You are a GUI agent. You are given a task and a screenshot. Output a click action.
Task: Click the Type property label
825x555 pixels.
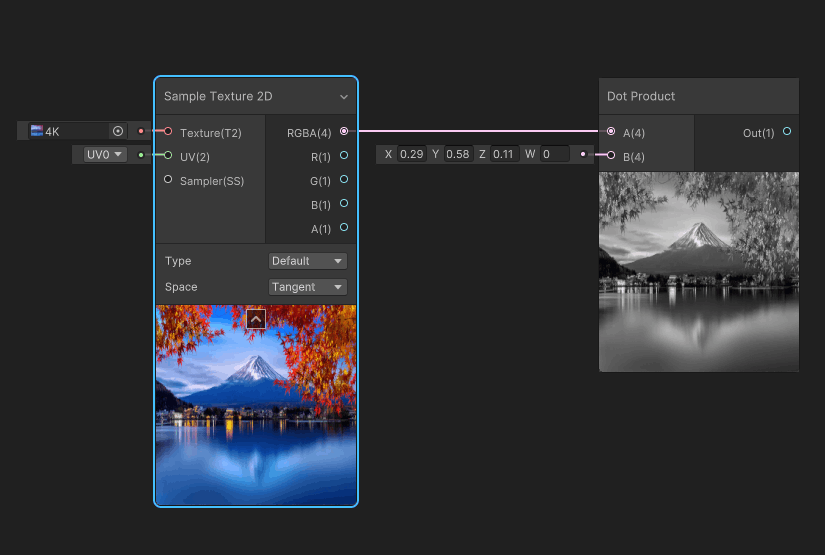point(178,261)
